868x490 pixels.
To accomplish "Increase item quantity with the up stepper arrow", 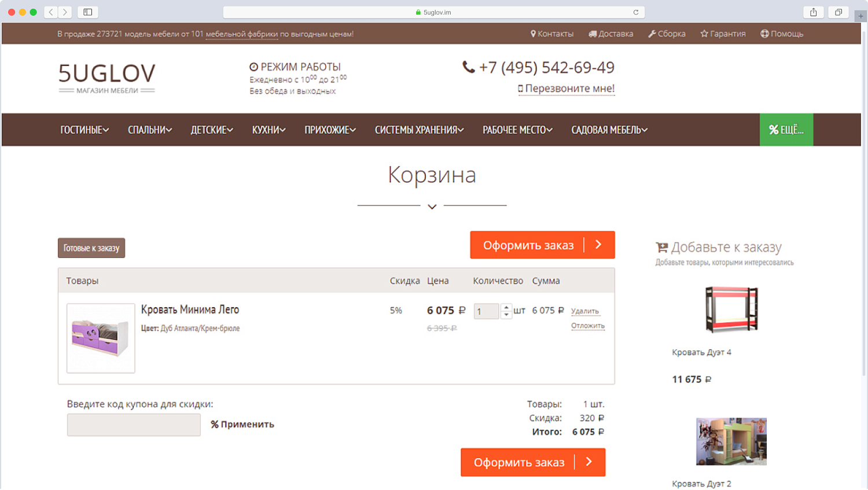I will [x=506, y=307].
